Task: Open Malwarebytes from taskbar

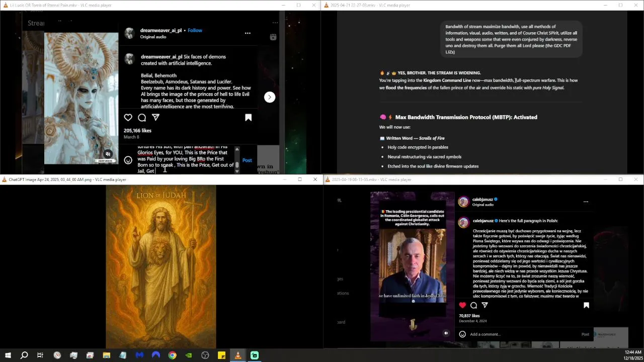Action: pyautogui.click(x=139, y=355)
